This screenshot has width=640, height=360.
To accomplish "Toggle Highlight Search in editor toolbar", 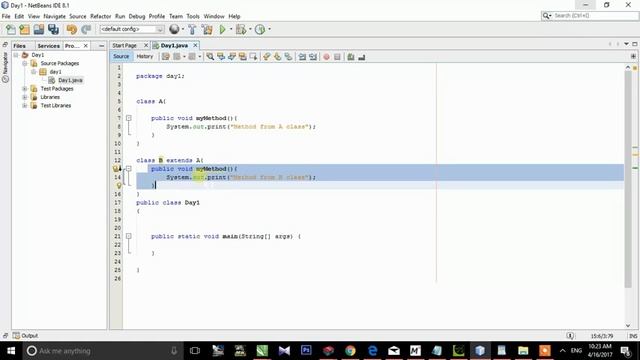I will point(242,57).
